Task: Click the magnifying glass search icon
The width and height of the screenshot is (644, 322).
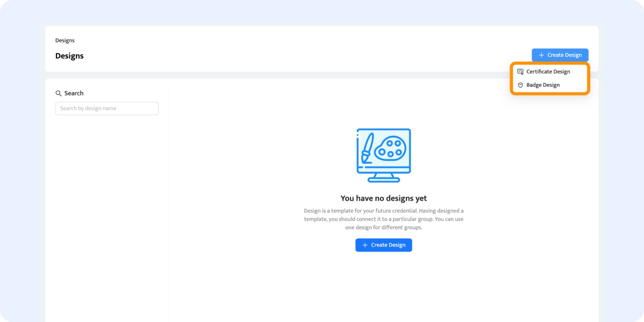Action: point(58,93)
